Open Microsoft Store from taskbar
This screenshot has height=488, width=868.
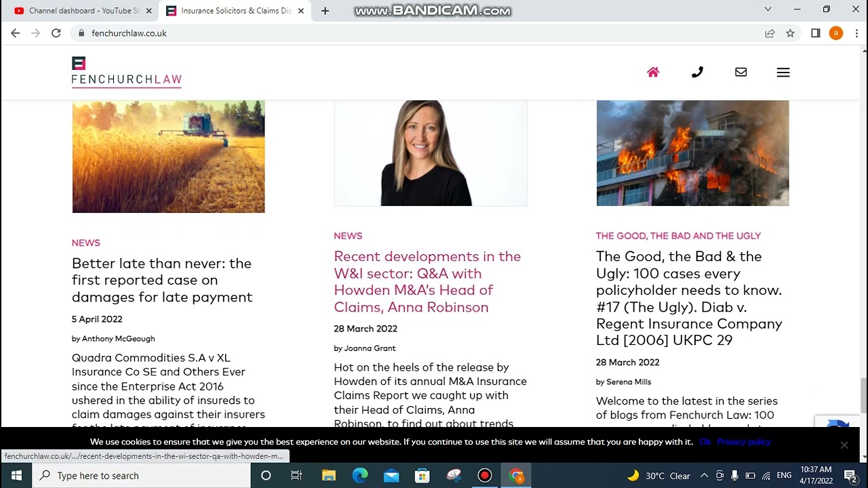[422, 476]
